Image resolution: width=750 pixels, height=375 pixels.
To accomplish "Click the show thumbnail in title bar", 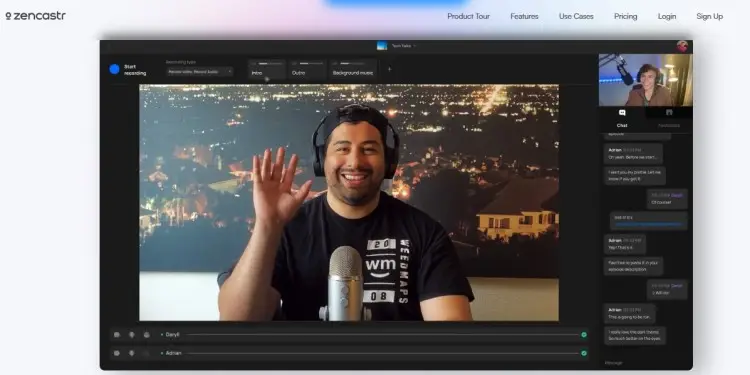I will [382, 46].
